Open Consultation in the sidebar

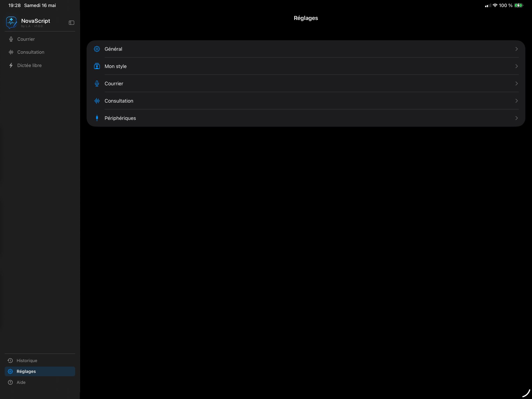click(40, 52)
